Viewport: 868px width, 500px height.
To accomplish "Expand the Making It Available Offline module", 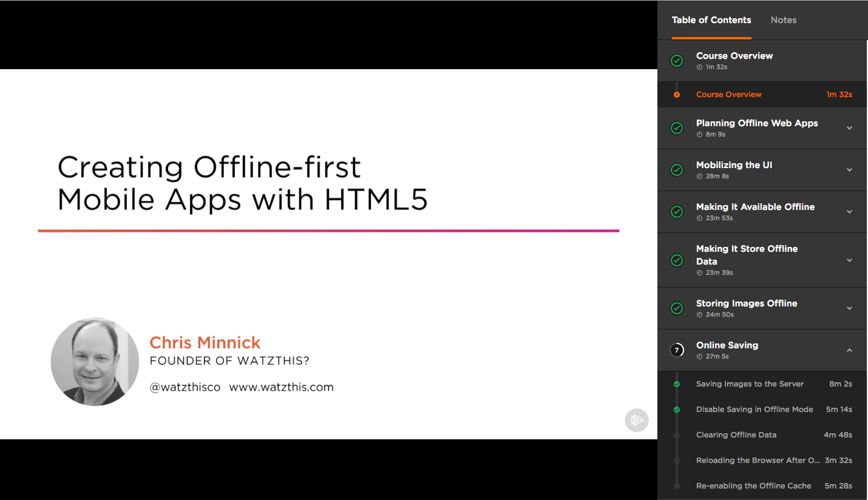I will 849,211.
